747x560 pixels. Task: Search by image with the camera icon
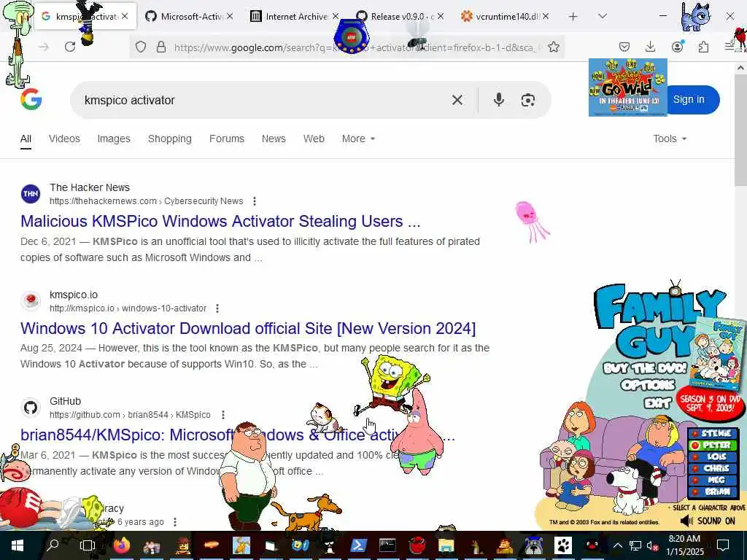coord(528,100)
